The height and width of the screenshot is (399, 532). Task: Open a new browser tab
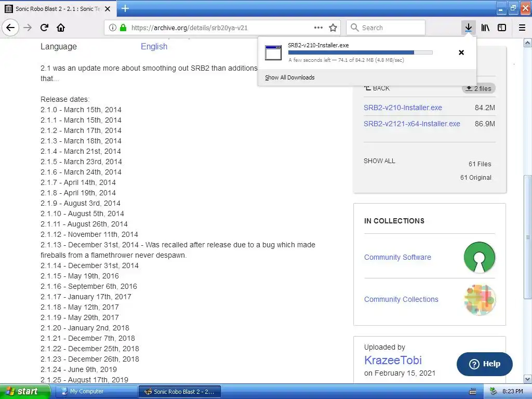pyautogui.click(x=125, y=8)
